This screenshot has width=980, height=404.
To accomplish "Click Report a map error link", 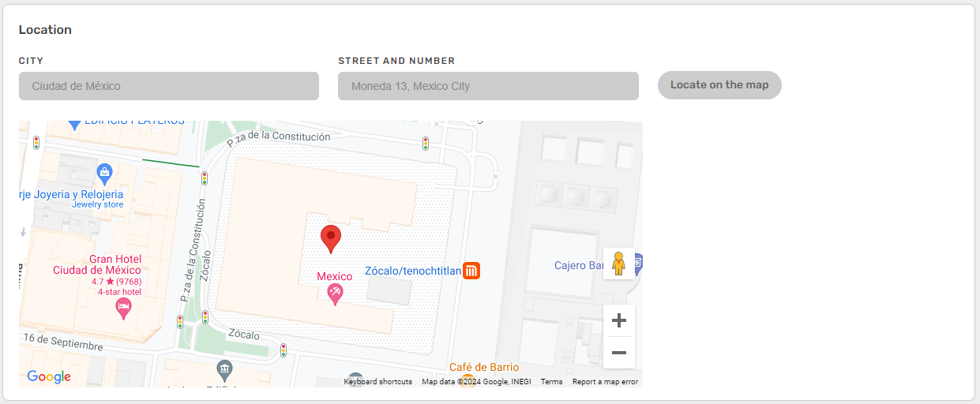I will (605, 382).
